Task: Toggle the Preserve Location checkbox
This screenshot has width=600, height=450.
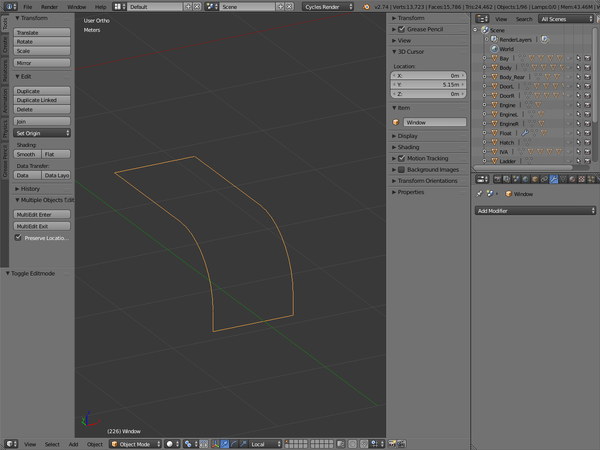Action: (x=19, y=238)
